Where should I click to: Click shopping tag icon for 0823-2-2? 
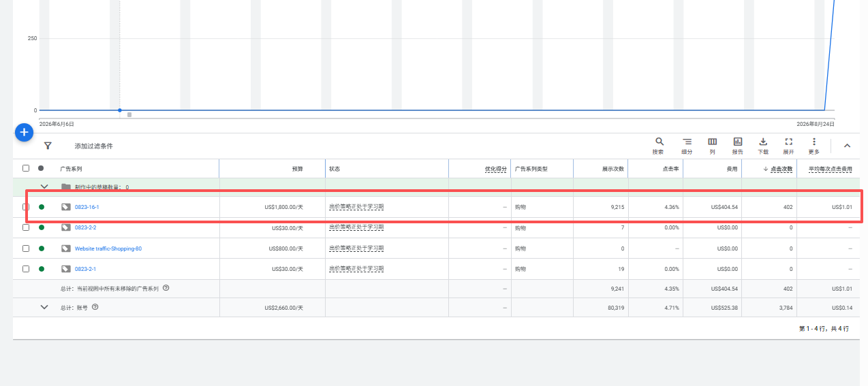66,227
